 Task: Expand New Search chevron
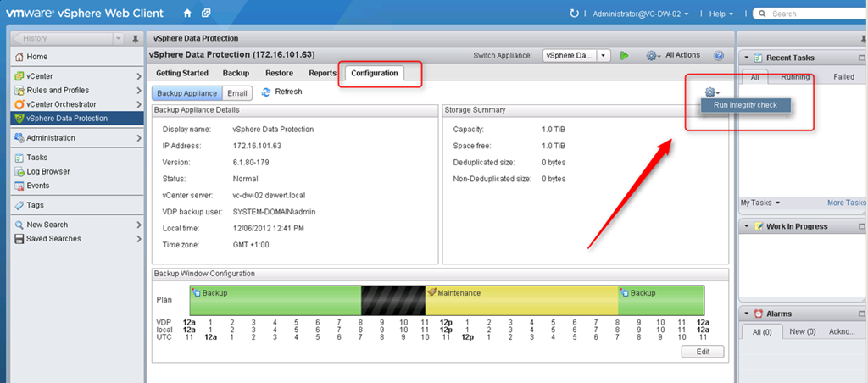coord(138,225)
